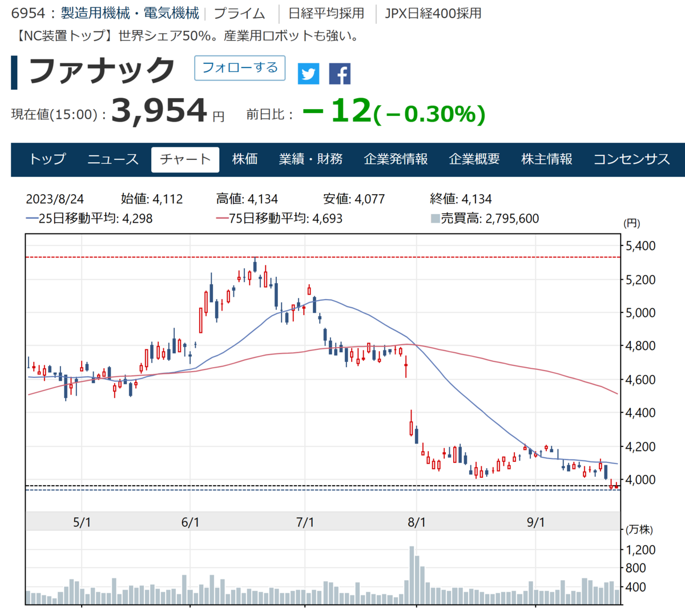The height and width of the screenshot is (616, 685).
Task: Click the −12(−0.30%) change value
Action: [394, 111]
